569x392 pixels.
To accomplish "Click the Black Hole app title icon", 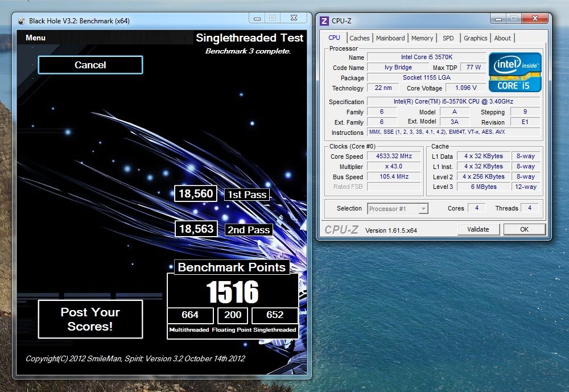I will coord(22,21).
